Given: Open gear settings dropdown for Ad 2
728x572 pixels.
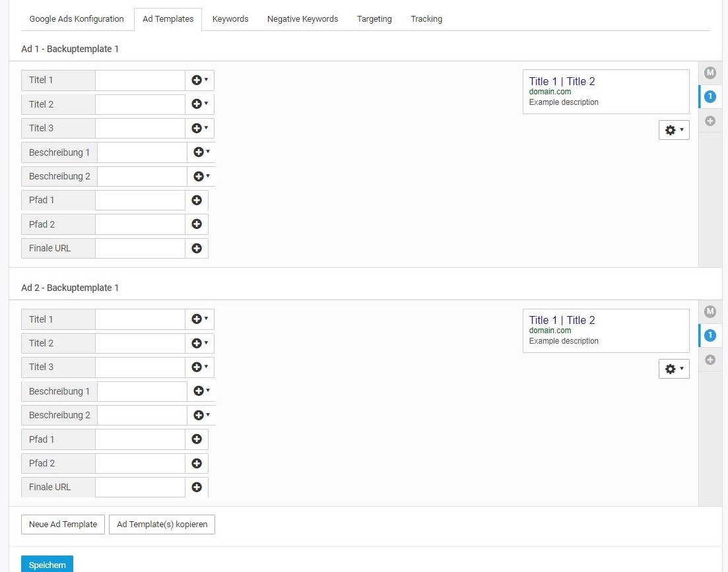Looking at the screenshot, I should (674, 369).
